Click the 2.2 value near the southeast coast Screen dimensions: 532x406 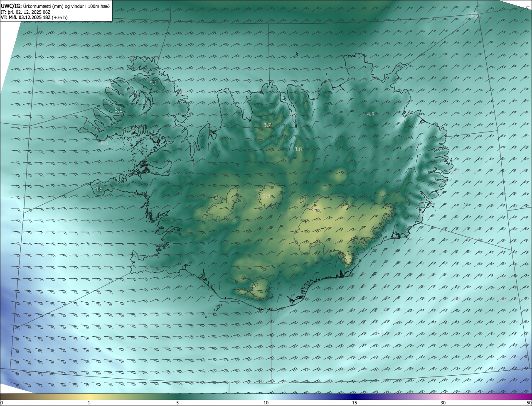coord(348,259)
